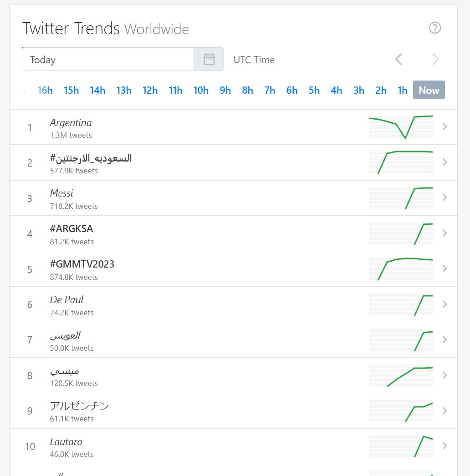
Task: Click the Argentina trend title
Action: click(71, 122)
